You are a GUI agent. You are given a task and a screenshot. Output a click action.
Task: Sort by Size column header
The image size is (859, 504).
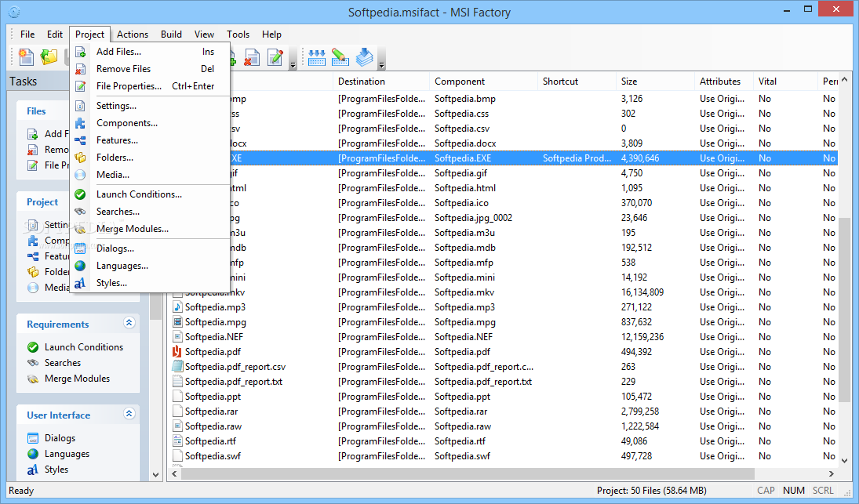click(655, 81)
